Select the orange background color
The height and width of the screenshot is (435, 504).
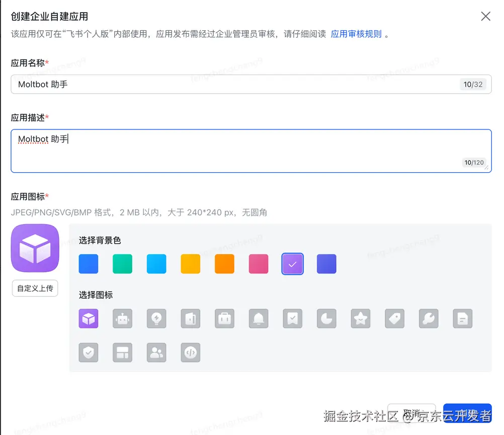(224, 264)
